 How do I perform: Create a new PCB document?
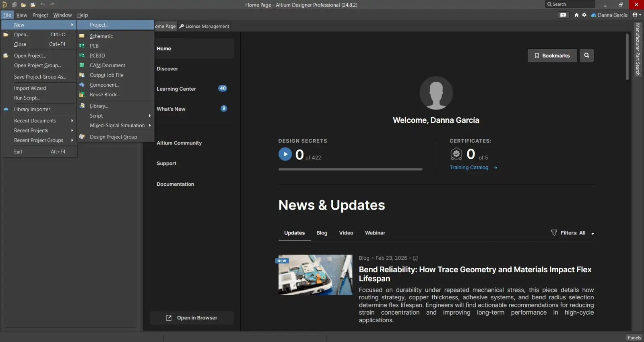[116, 46]
